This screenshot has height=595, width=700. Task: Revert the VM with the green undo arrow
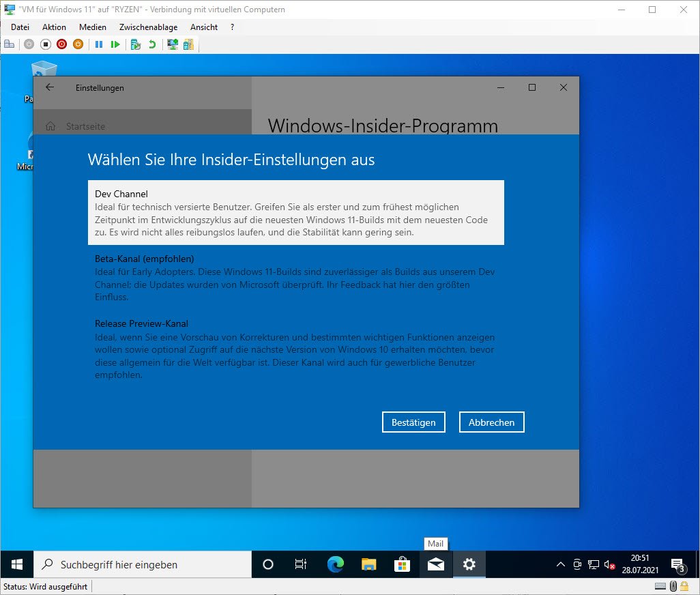152,44
